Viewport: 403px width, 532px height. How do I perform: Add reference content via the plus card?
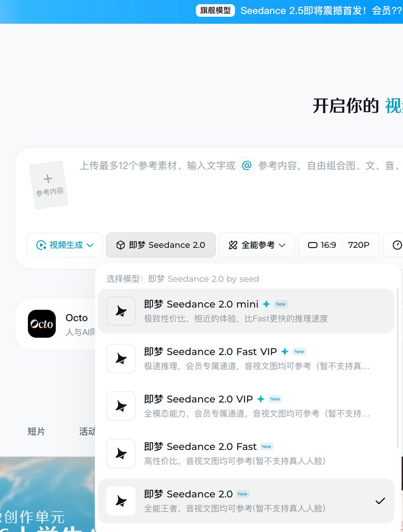click(x=48, y=185)
